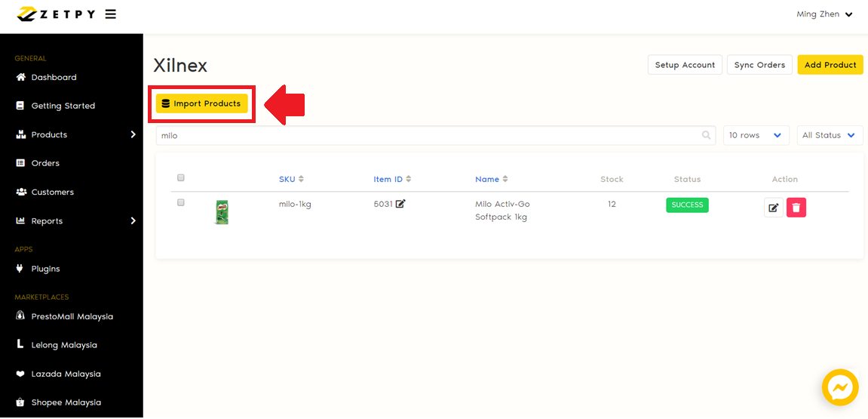Click the Setup Account button
This screenshot has width=868, height=419.
pos(685,65)
